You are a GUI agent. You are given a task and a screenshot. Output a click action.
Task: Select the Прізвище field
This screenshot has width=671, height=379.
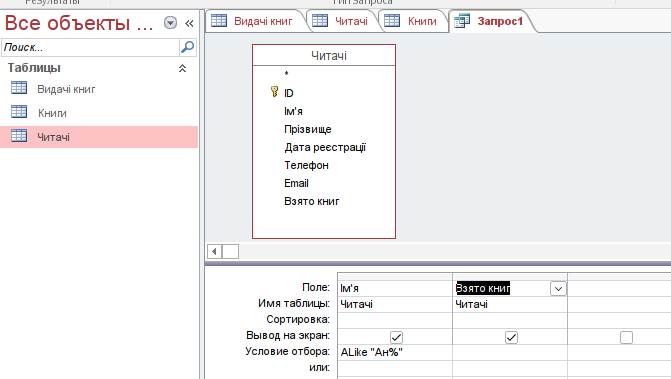coord(308,129)
